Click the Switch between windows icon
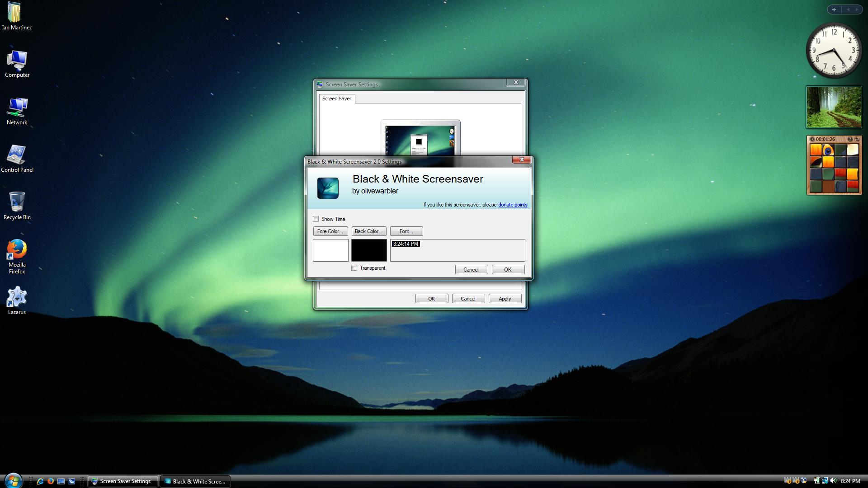868x488 pixels. click(71, 481)
